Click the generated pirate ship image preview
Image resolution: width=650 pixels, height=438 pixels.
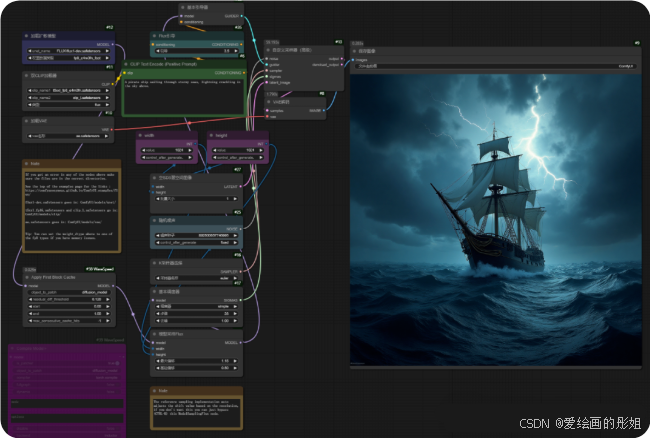(x=496, y=220)
